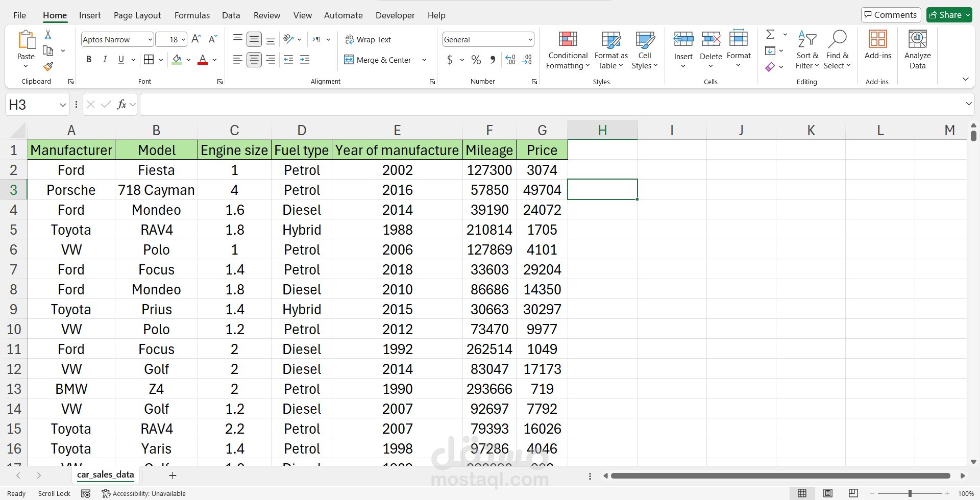Click the Name Box showing H3
980x500 pixels.
click(38, 105)
